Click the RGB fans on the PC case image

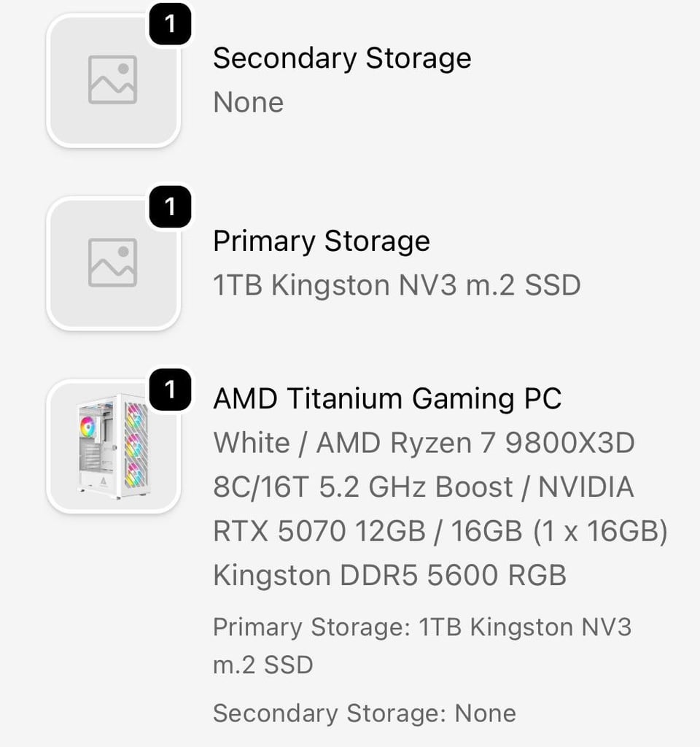coord(135,446)
